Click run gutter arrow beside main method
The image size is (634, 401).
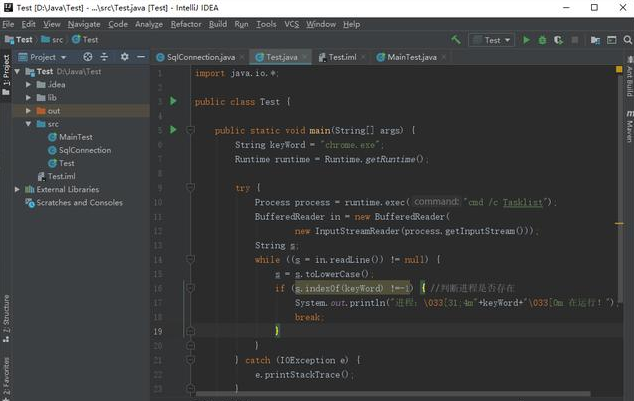coord(173,130)
